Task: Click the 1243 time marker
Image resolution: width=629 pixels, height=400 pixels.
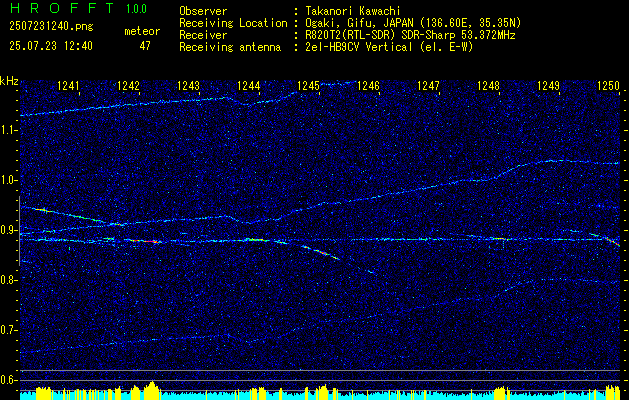Action: pyautogui.click(x=188, y=85)
